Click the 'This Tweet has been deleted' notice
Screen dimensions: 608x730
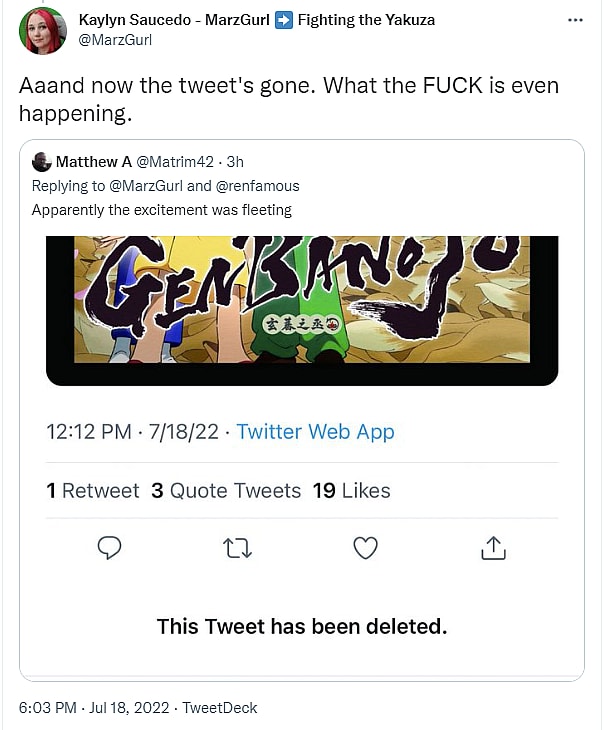click(x=302, y=627)
